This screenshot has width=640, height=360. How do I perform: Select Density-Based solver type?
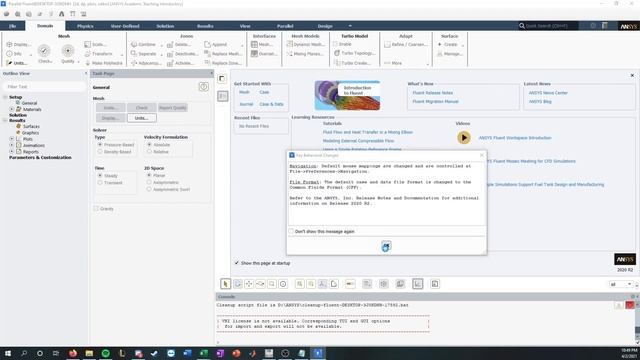pos(100,152)
